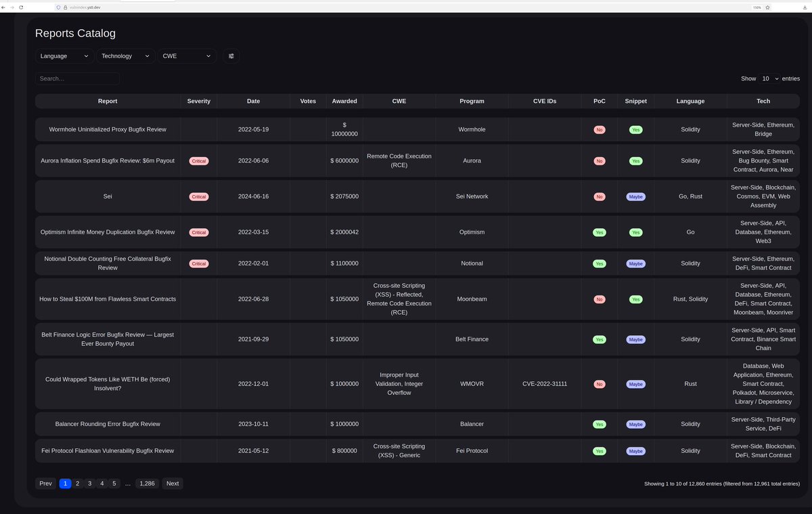
Task: Open the Show entries count dropdown
Action: (769, 79)
